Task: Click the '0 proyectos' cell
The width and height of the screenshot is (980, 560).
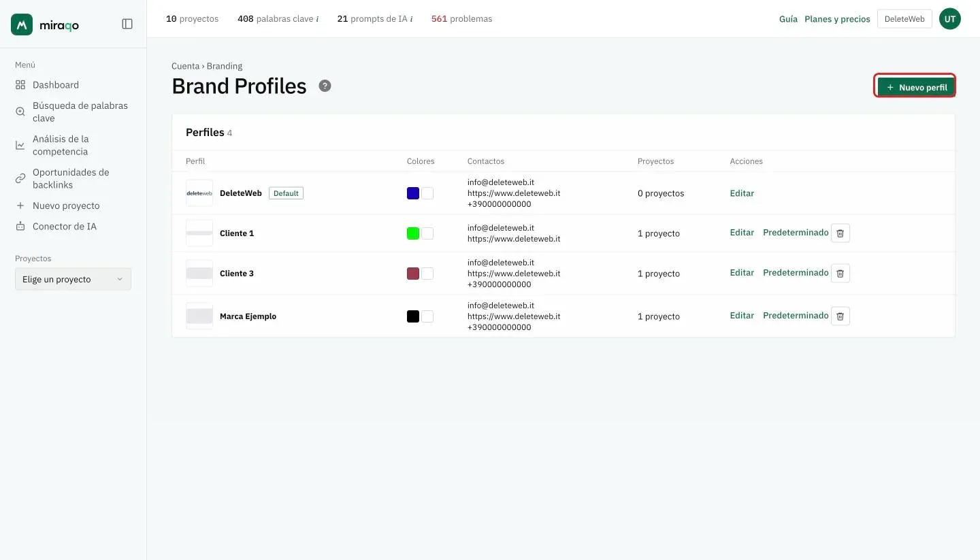Action: pos(661,193)
